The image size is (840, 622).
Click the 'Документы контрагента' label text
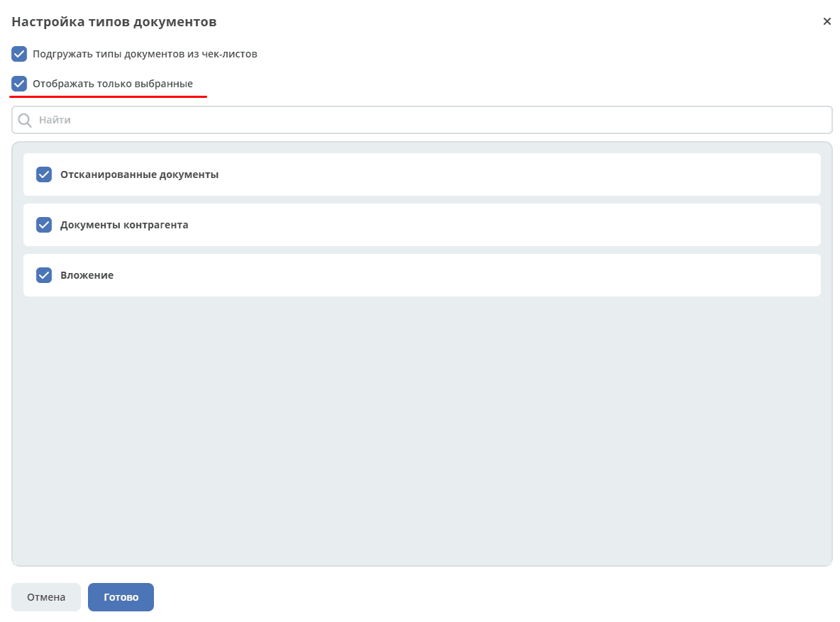(x=124, y=225)
